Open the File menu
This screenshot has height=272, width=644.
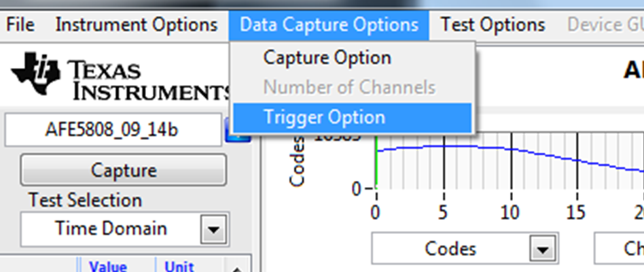click(20, 25)
